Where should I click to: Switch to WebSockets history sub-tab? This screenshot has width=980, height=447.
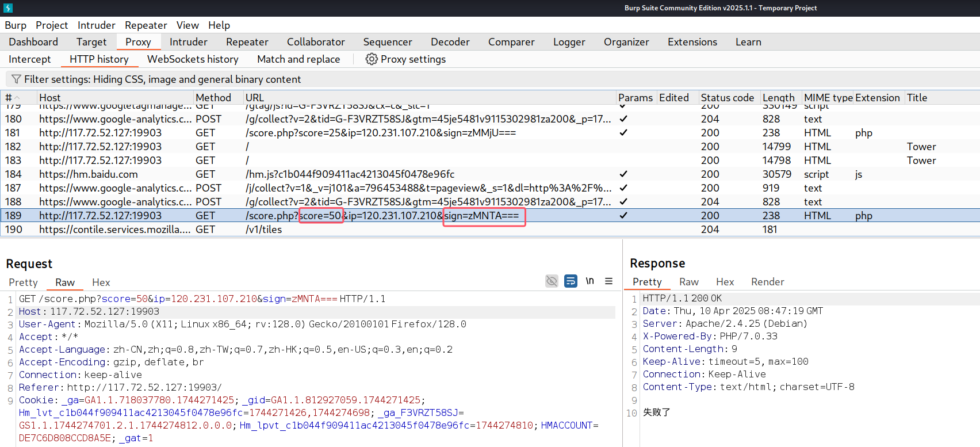pos(193,59)
